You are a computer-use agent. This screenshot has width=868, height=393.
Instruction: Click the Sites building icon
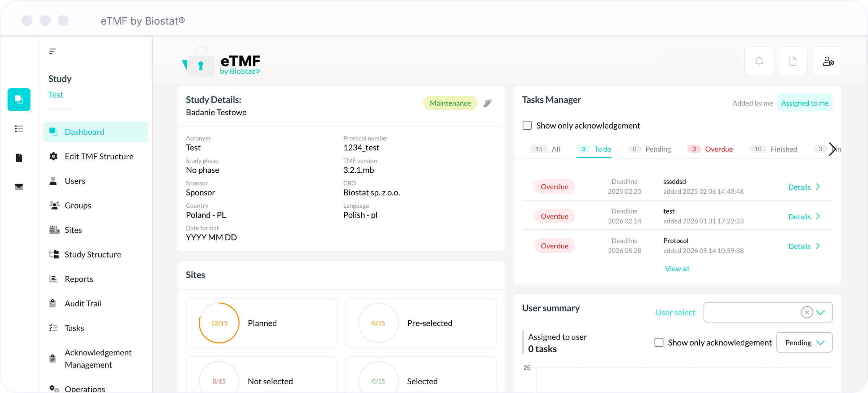click(x=54, y=230)
